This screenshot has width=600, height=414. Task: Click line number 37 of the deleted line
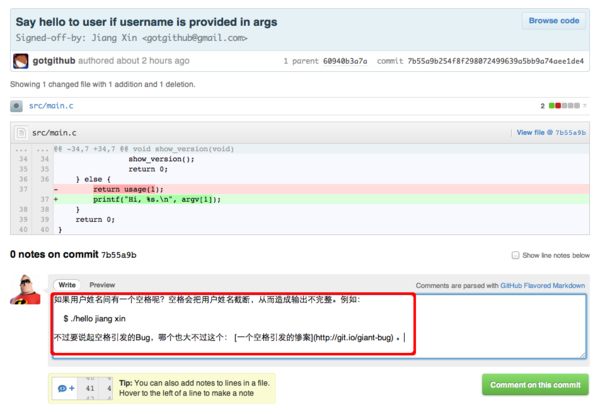(23, 189)
